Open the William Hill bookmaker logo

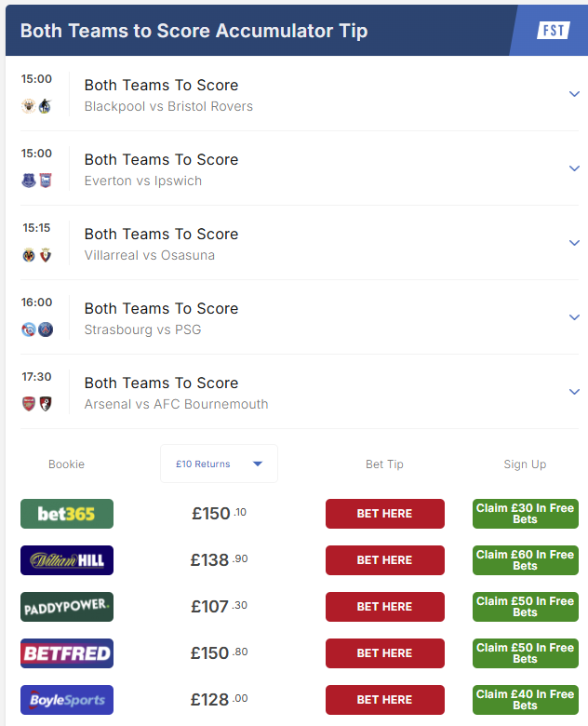(x=67, y=560)
